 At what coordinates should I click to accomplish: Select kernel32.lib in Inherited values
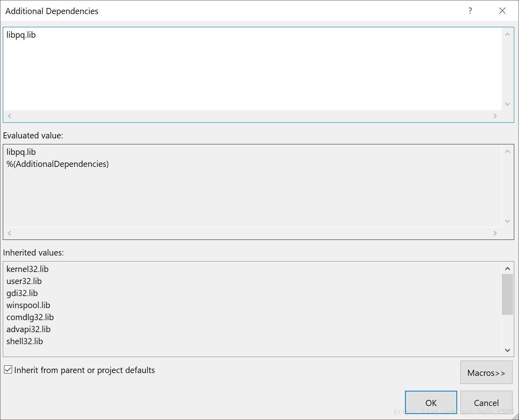(x=27, y=269)
